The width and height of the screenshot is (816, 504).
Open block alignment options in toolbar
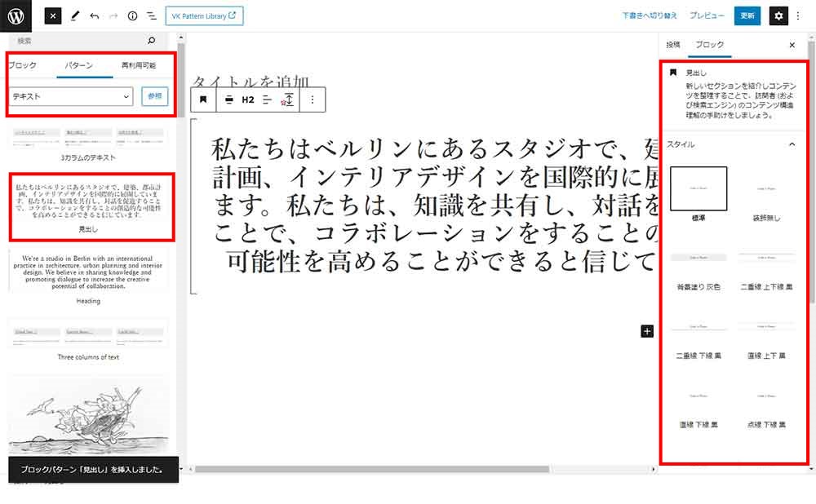coord(229,99)
